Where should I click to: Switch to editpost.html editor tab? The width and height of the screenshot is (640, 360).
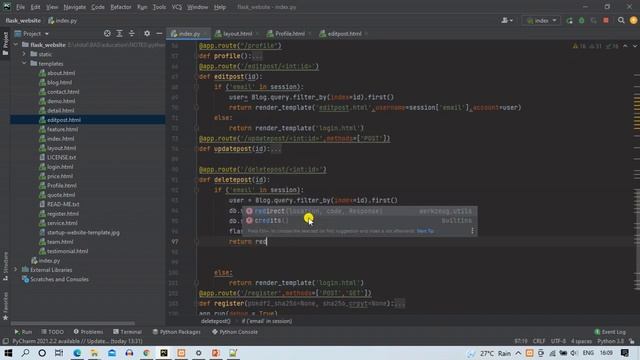click(344, 34)
